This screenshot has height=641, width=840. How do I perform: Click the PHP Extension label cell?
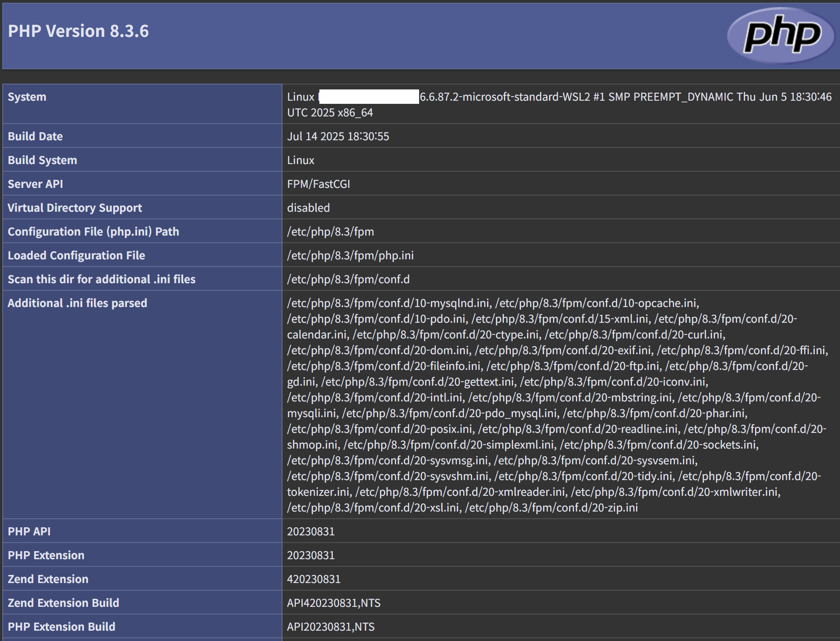point(46,555)
